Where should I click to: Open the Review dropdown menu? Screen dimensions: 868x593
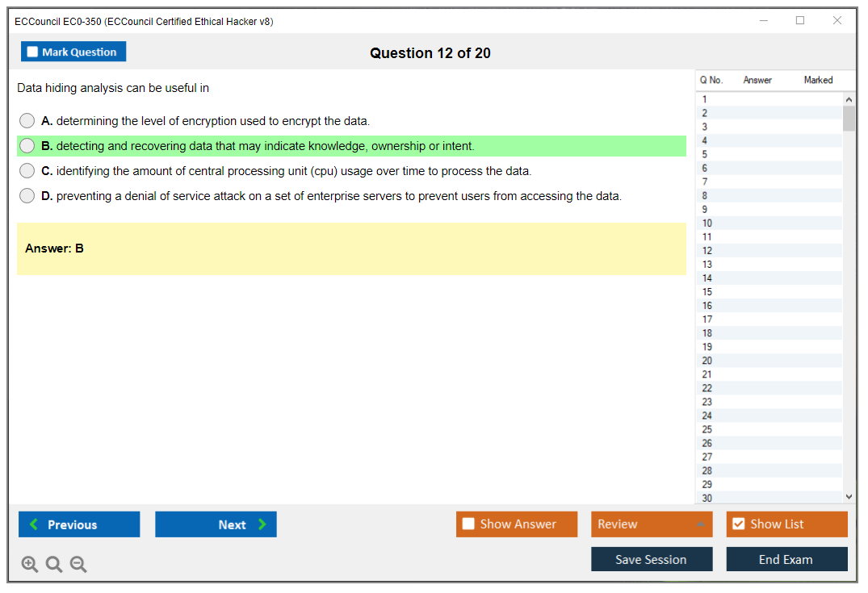pos(651,524)
